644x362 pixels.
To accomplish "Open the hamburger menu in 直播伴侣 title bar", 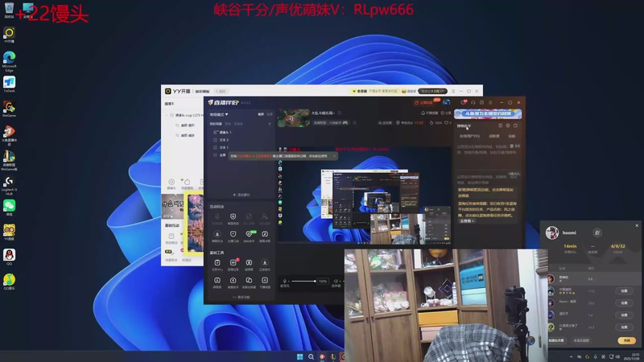I will pyautogui.click(x=490, y=103).
